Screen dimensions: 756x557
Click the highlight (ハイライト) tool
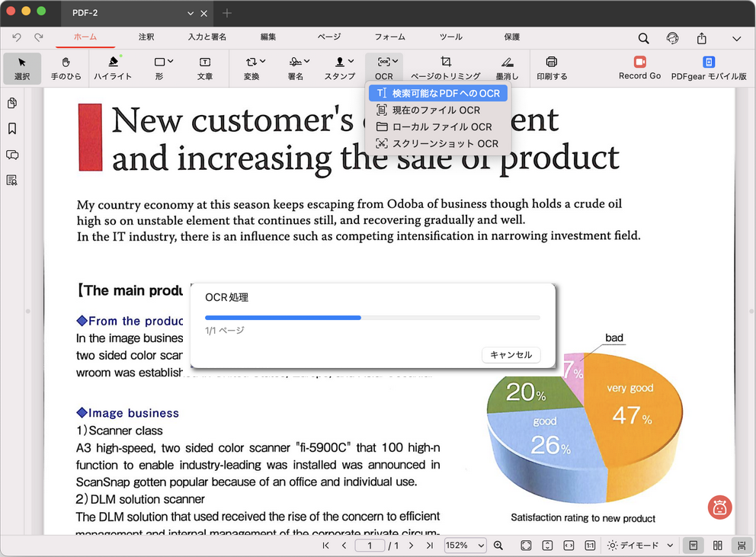click(113, 68)
